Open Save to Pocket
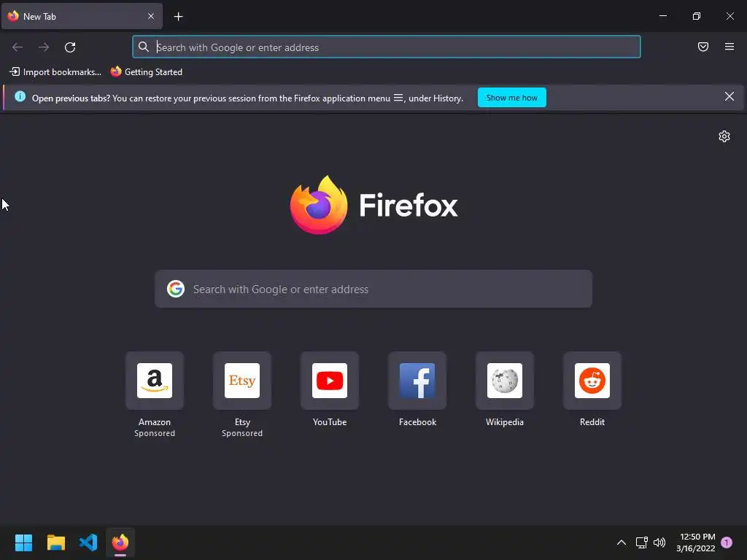747x560 pixels. (703, 47)
